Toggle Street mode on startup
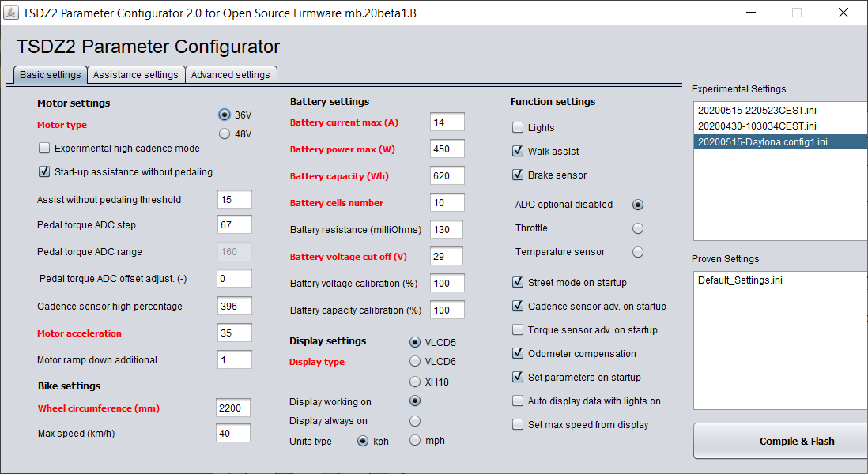The height and width of the screenshot is (474, 868). click(x=518, y=283)
